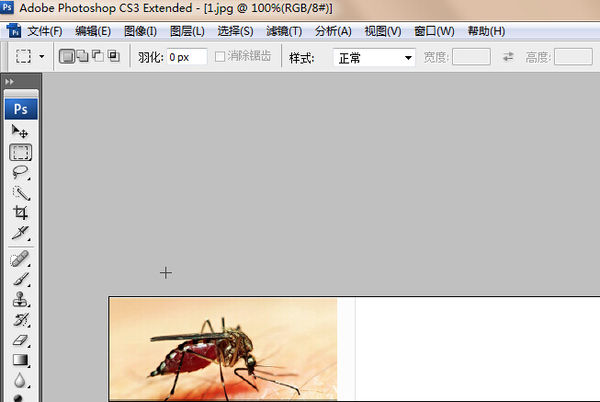This screenshot has width=600, height=402.
Task: Click the 羽化 feather input field
Action: pos(187,57)
